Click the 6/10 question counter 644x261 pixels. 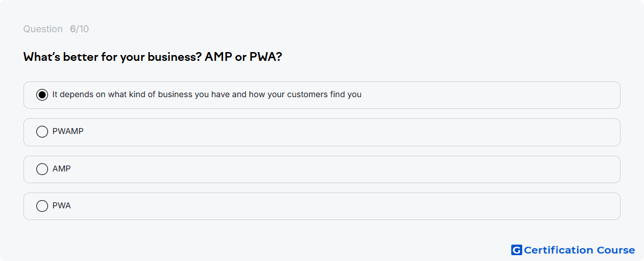pyautogui.click(x=79, y=29)
